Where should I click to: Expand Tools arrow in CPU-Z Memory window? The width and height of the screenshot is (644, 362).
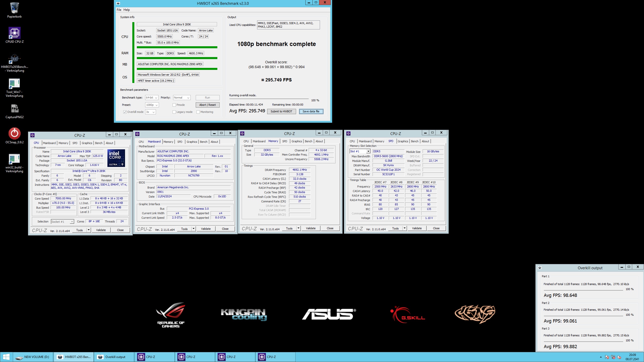point(298,228)
